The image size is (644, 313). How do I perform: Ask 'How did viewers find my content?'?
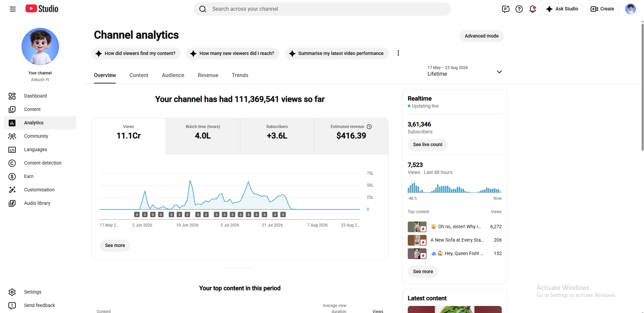point(136,54)
